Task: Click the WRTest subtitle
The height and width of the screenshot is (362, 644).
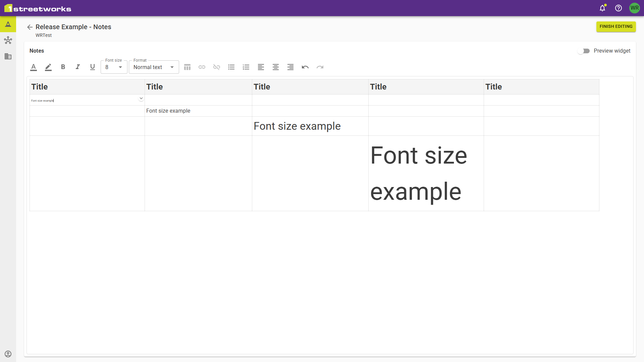Action: click(x=44, y=35)
